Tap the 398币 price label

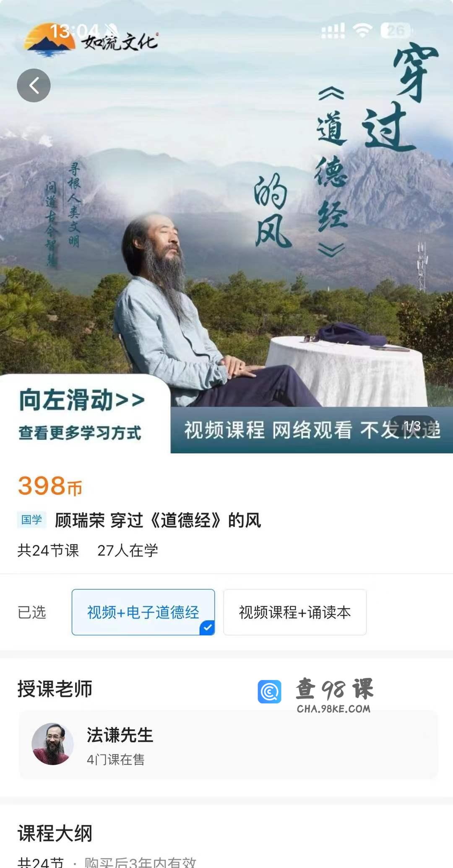pyautogui.click(x=50, y=486)
